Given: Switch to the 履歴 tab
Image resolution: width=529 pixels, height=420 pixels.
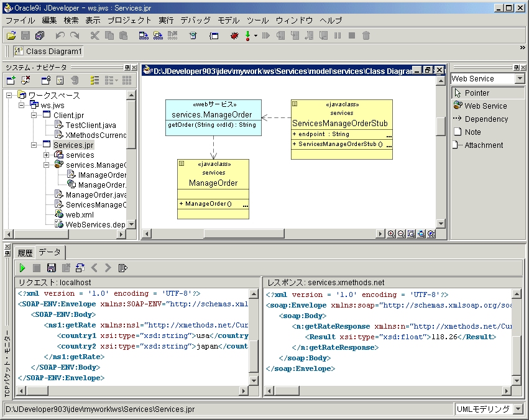Looking at the screenshot, I should pos(25,252).
